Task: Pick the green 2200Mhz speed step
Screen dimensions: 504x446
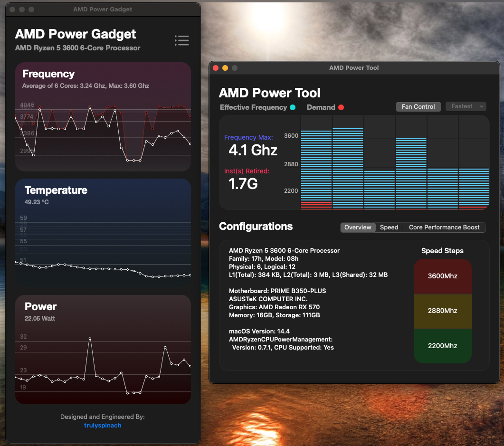Action: [x=442, y=346]
